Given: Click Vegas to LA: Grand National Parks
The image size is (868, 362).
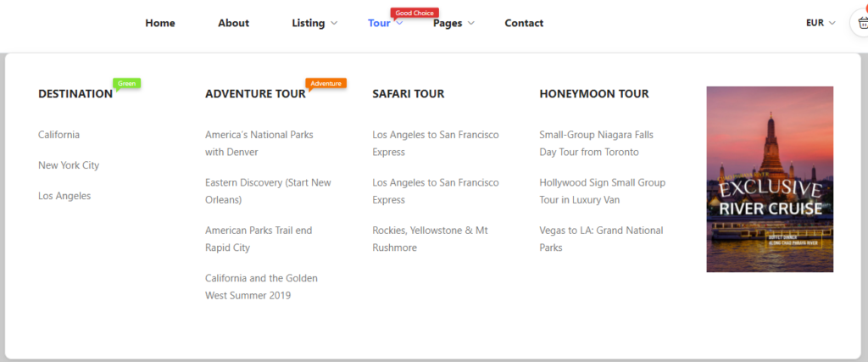Looking at the screenshot, I should (x=601, y=239).
